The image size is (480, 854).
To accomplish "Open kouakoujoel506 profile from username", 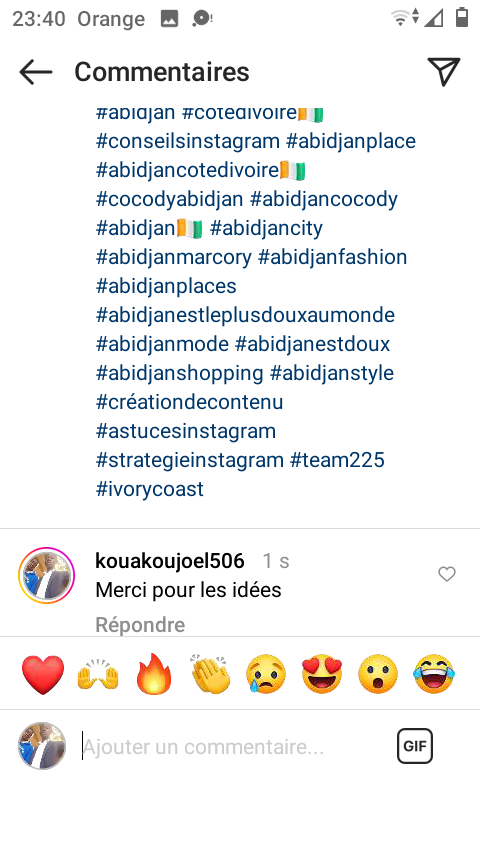I will 169,560.
